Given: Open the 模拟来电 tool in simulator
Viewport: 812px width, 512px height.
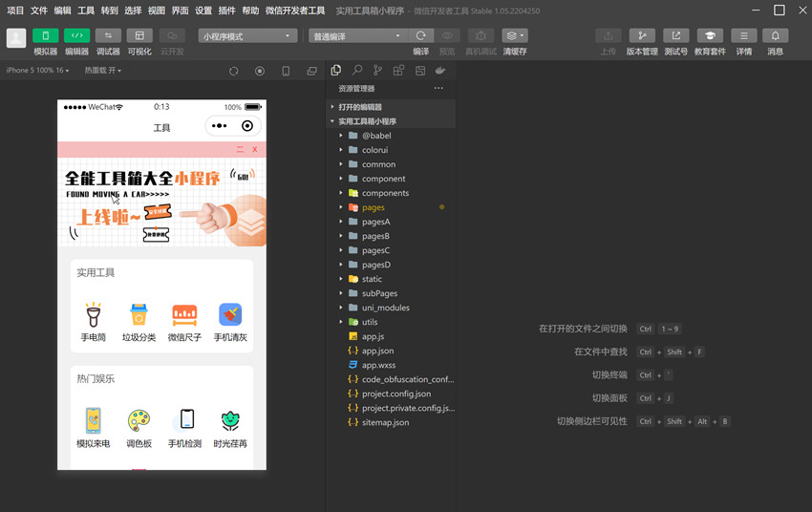Looking at the screenshot, I should pos(94,428).
